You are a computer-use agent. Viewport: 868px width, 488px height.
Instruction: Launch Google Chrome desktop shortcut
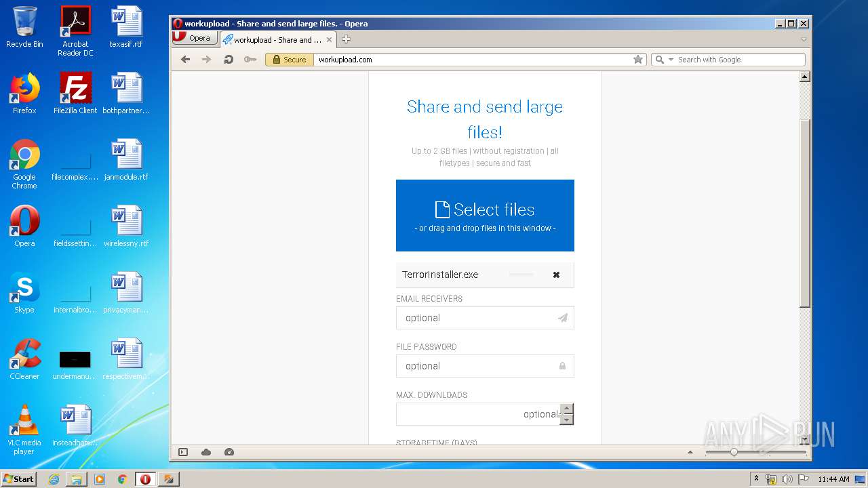pos(24,165)
